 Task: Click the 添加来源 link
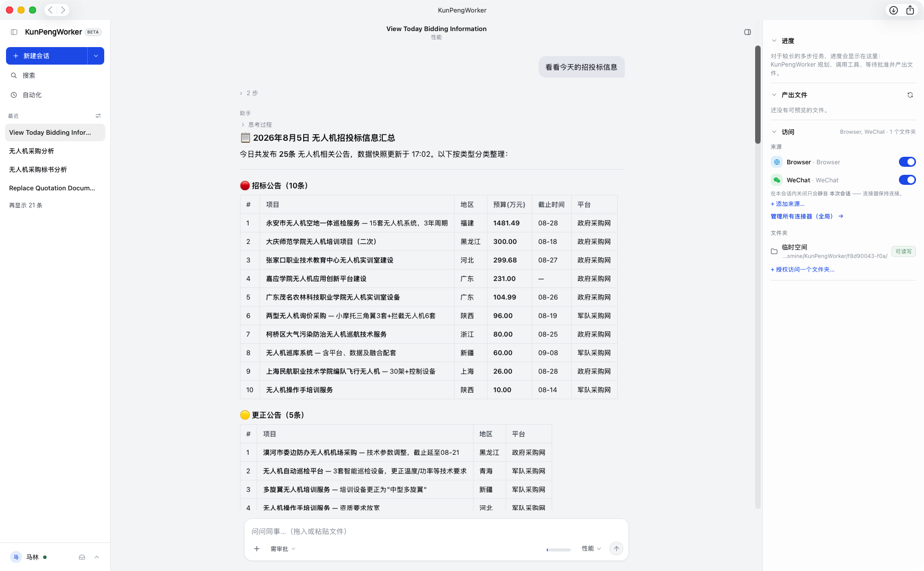(x=787, y=204)
